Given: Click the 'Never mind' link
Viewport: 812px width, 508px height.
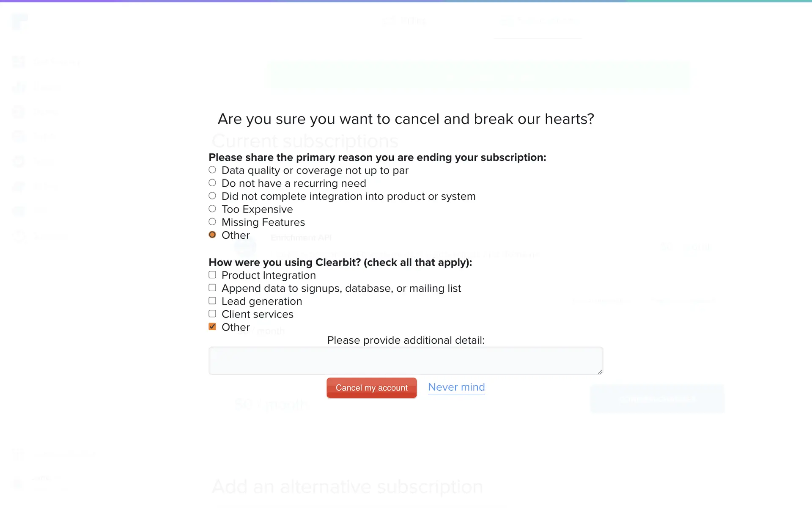Looking at the screenshot, I should (x=456, y=387).
